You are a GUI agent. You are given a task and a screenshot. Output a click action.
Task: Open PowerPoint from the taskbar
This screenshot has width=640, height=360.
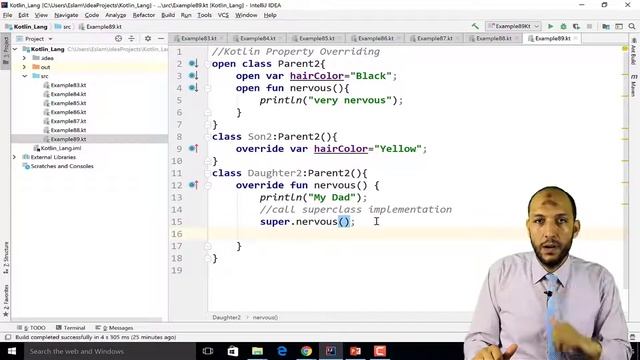pyautogui.click(x=355, y=351)
